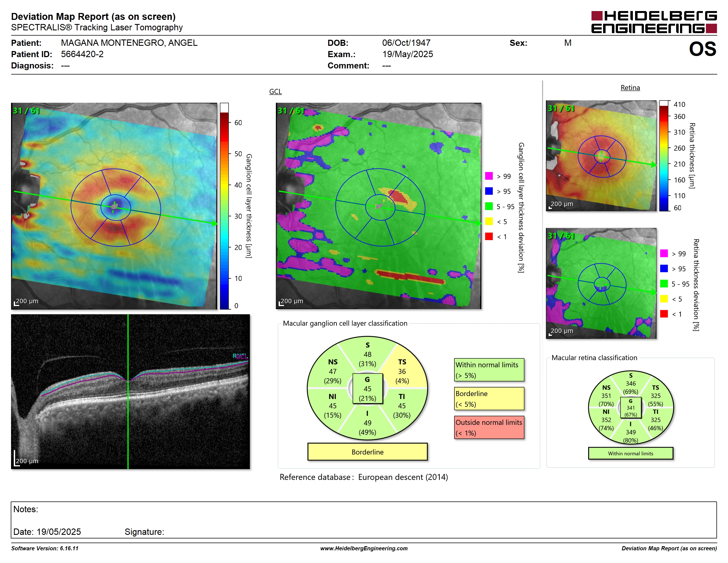This screenshot has height=563, width=728.
Task: Click the GCL thickness color scale bar
Action: click(224, 206)
